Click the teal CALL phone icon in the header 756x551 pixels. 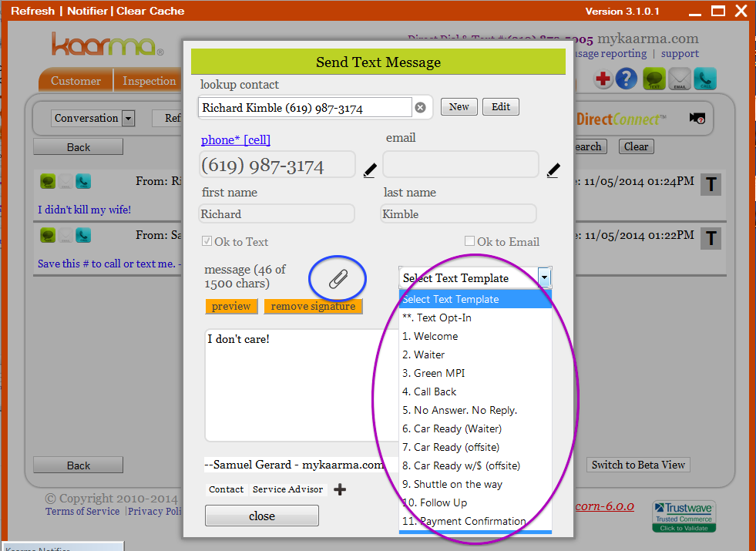(x=705, y=79)
